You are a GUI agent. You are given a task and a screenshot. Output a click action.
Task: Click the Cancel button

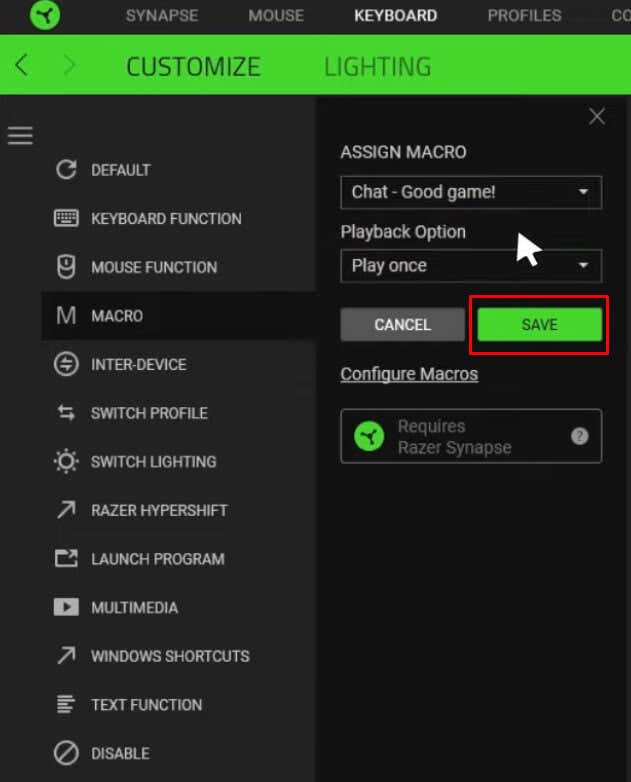403,324
